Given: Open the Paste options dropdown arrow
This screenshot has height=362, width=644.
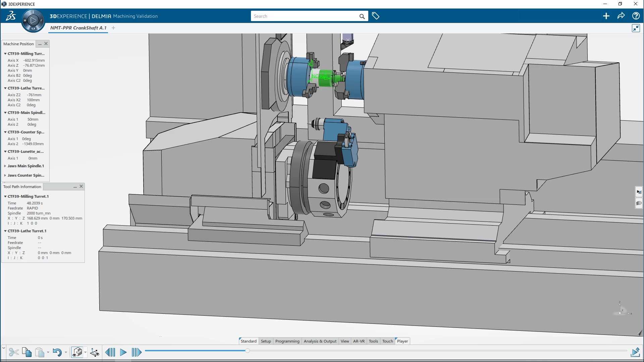Looking at the screenshot, I should coord(48,353).
